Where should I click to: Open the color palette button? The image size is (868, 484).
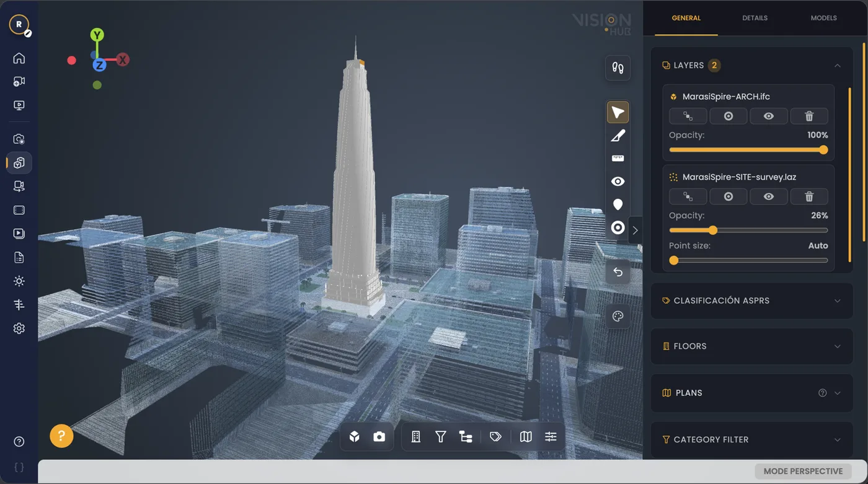point(618,317)
